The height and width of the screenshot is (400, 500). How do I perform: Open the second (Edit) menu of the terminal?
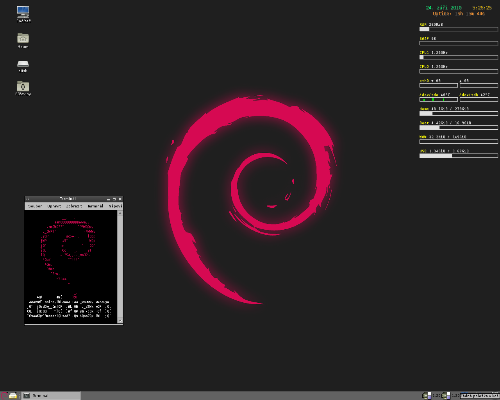click(x=54, y=206)
